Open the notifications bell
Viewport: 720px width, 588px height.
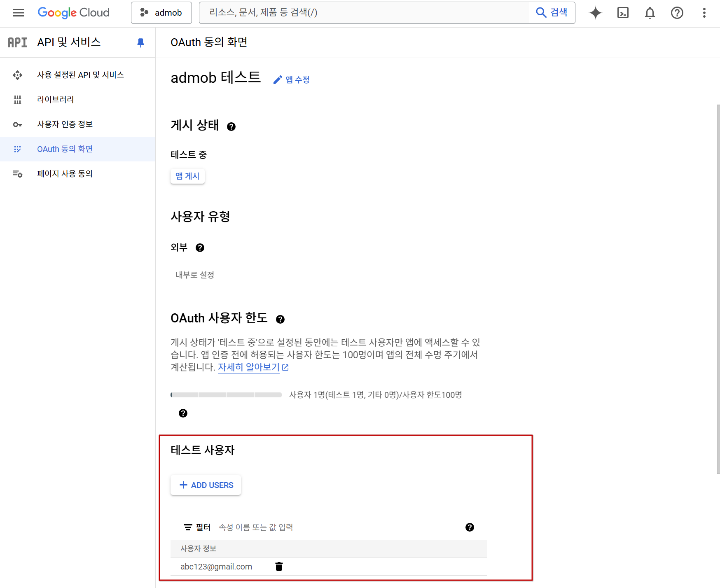point(650,13)
